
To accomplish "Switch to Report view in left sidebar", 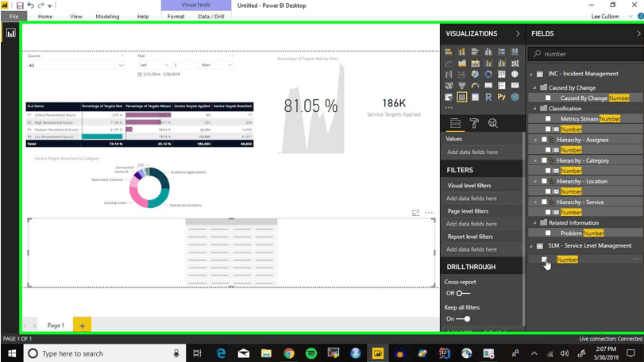I will (10, 33).
